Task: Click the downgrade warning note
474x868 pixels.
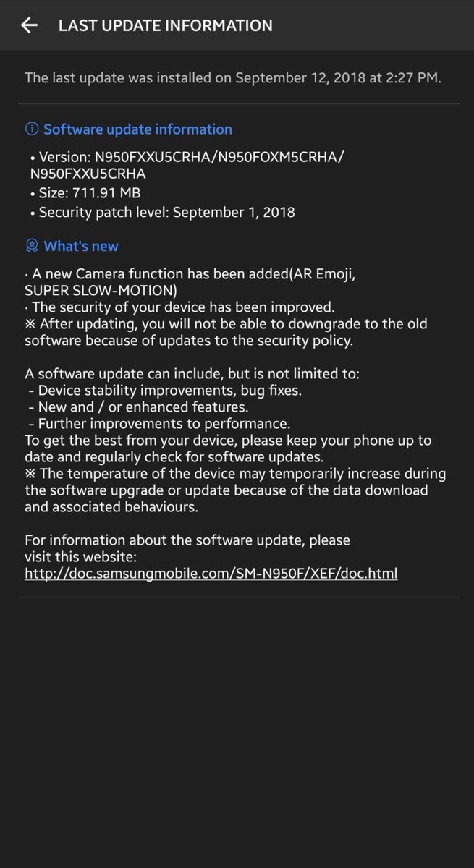Action: [x=226, y=332]
